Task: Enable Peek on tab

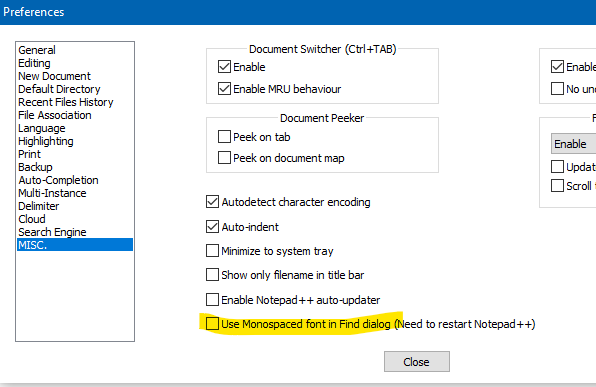Action: pos(224,136)
